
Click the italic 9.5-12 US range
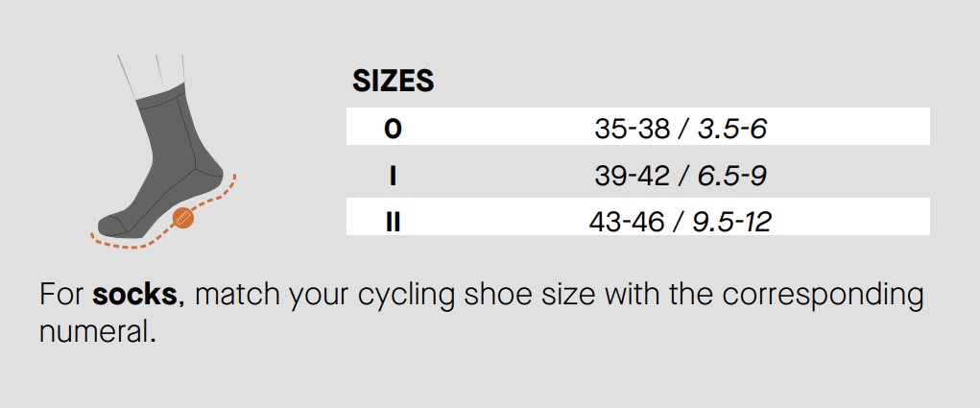pos(732,222)
